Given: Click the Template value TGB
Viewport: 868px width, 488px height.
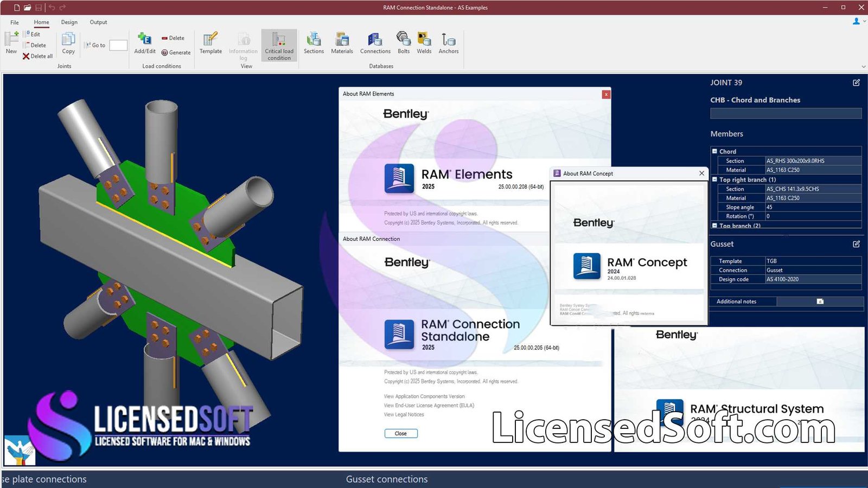Looking at the screenshot, I should [813, 261].
